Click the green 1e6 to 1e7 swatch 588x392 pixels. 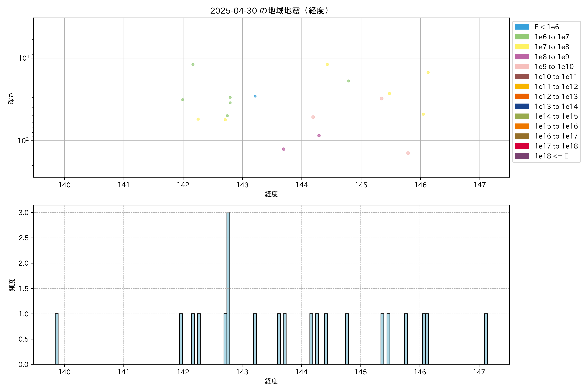[522, 37]
